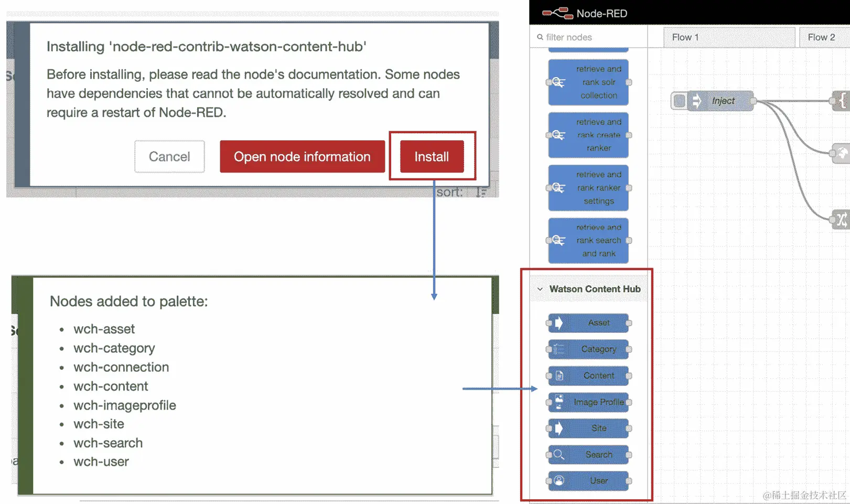The image size is (850, 504).
Task: Click the function node with the brace icon
Action: 841,101
